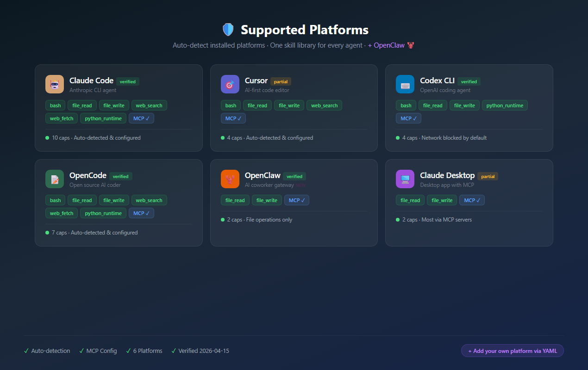This screenshot has width=588, height=370.
Task: Toggle MCP on the Cursor card
Action: (233, 118)
